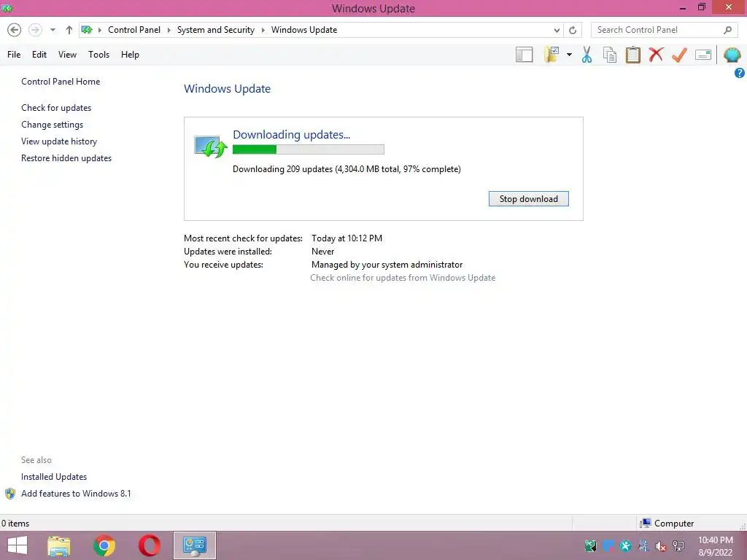This screenshot has width=747, height=560.
Task: Click the Control Panel icon in address bar
Action: point(87,30)
